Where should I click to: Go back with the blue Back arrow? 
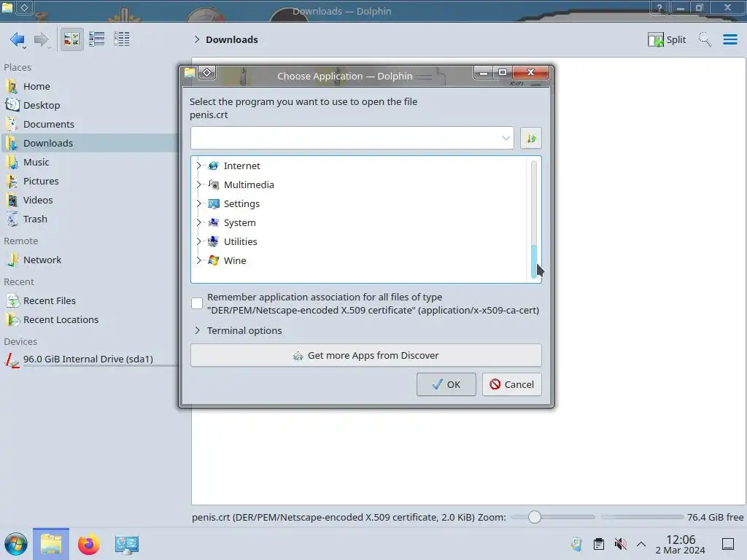click(17, 39)
